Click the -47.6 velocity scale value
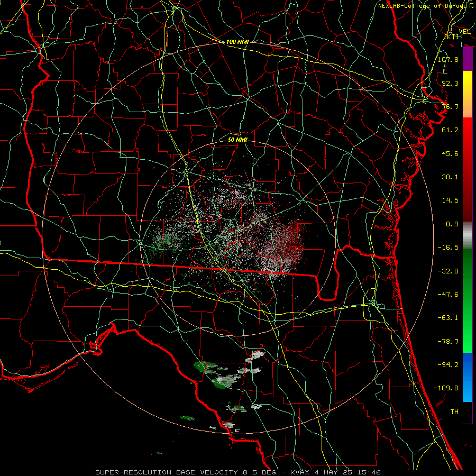 [x=448, y=295]
